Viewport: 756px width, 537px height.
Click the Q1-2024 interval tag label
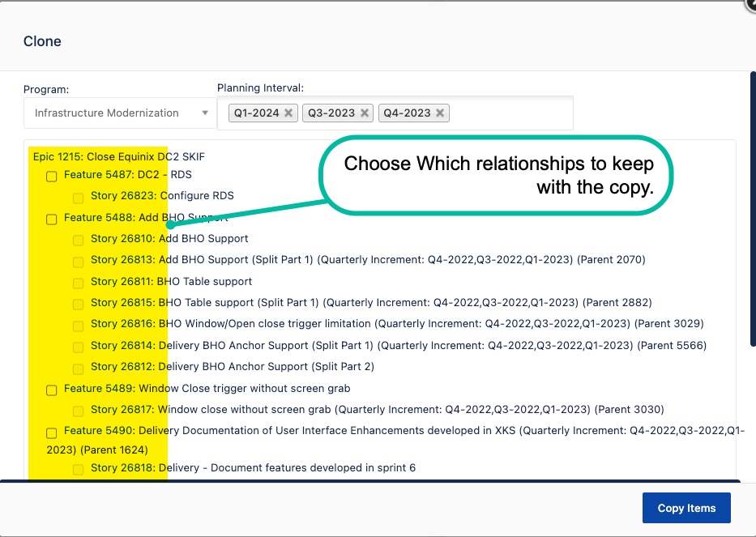tap(257, 113)
